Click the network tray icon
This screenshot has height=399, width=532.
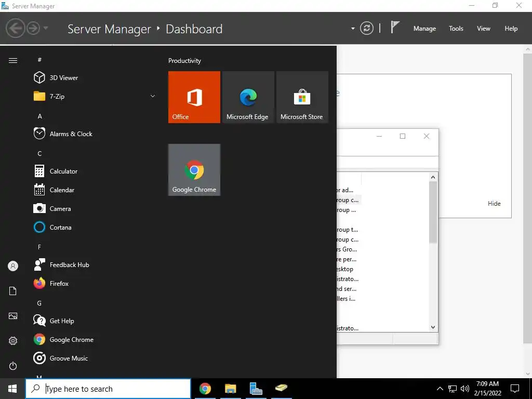coord(453,389)
